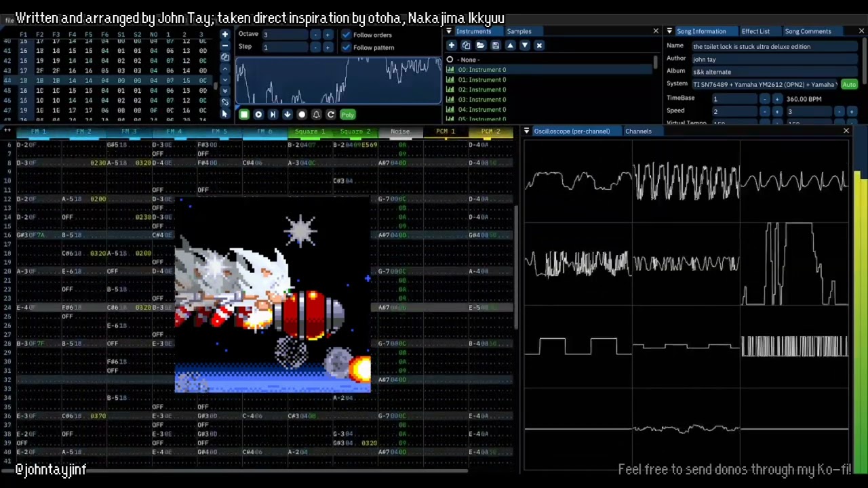Select the None instrument radio option
Viewport: 868px width, 488px height.
point(450,60)
